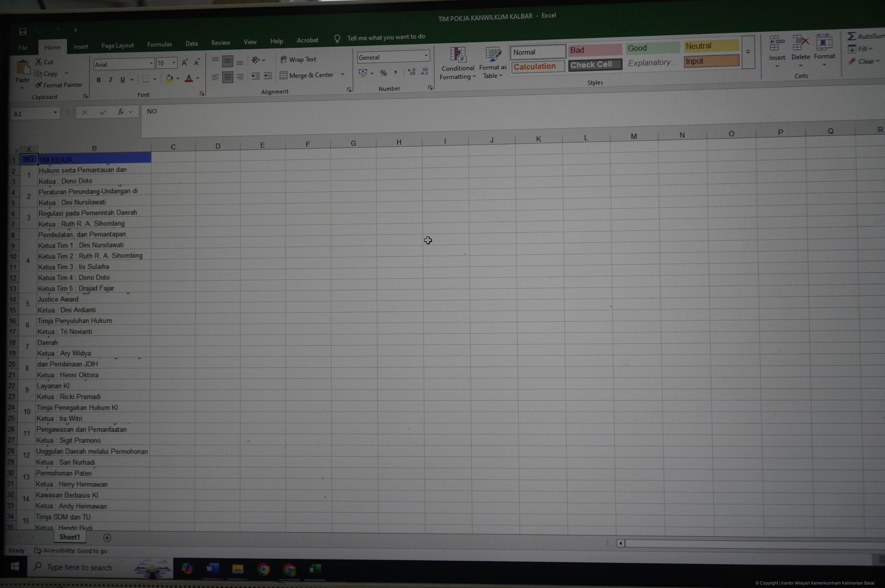Click the Format Painter icon
This screenshot has height=588, width=885.
pyautogui.click(x=39, y=85)
